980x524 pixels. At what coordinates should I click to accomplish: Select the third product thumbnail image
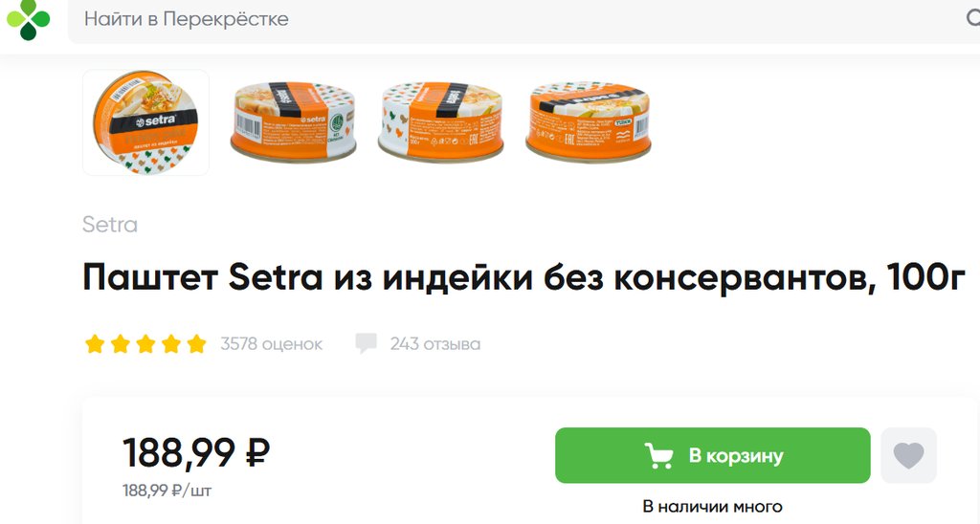point(440,121)
